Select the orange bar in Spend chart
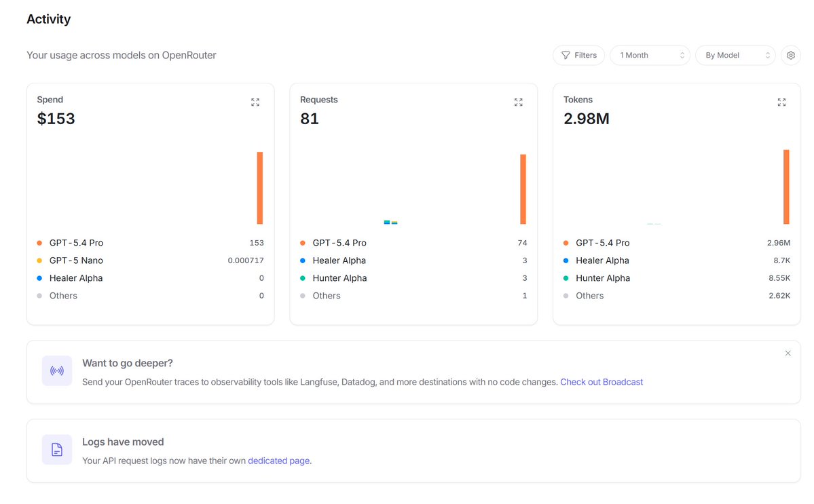The height and width of the screenshot is (504, 814). [260, 188]
